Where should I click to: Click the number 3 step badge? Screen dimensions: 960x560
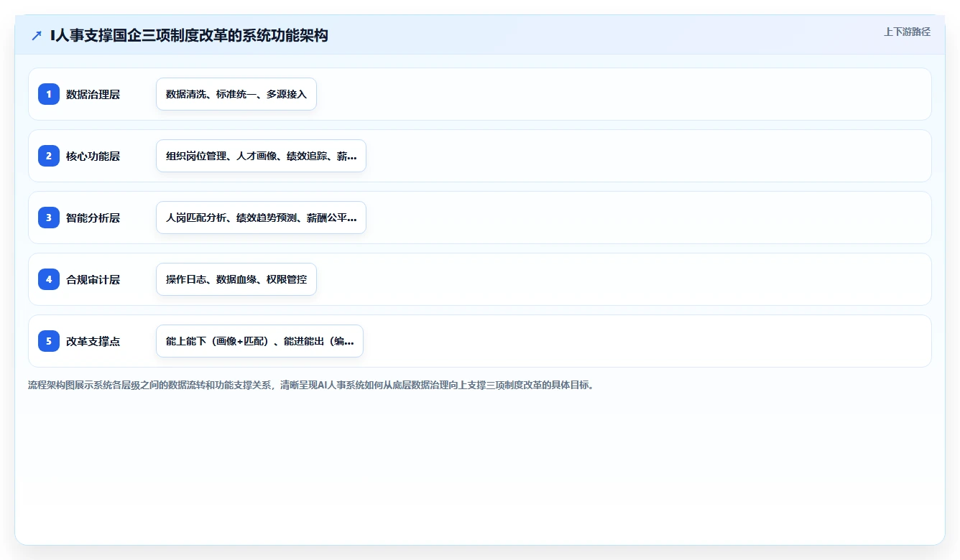click(49, 218)
